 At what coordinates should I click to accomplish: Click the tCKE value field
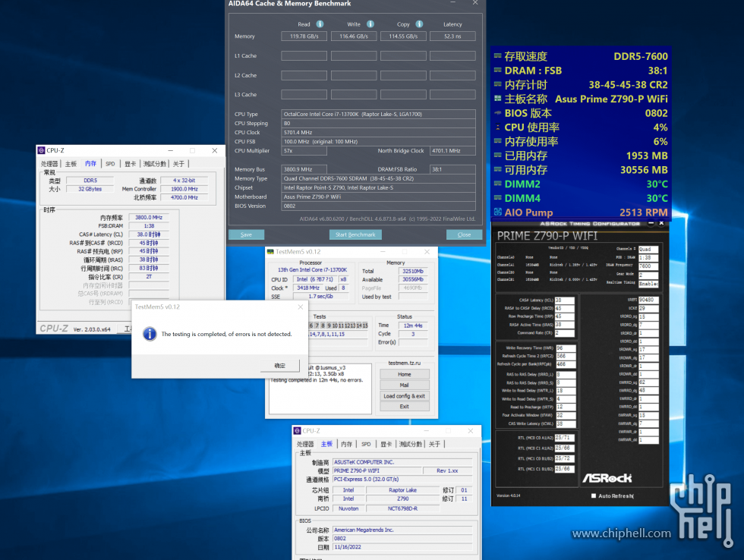click(648, 308)
